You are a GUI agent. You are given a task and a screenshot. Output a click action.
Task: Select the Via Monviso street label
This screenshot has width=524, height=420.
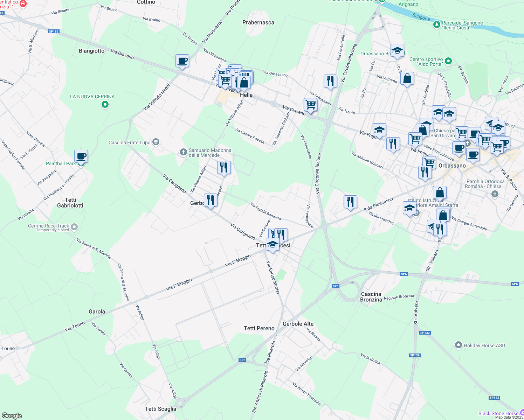pyautogui.click(x=304, y=364)
